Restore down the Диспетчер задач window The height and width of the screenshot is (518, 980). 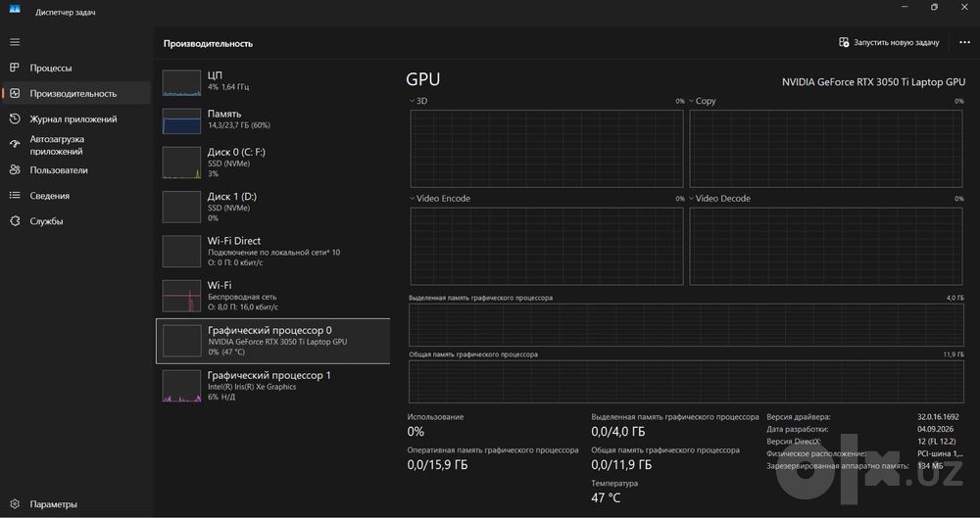click(x=934, y=7)
